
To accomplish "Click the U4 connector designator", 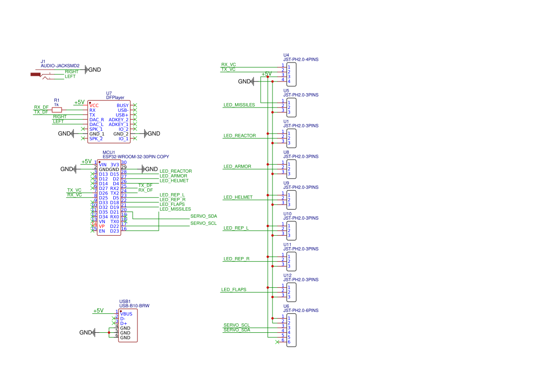I will coord(286,55).
